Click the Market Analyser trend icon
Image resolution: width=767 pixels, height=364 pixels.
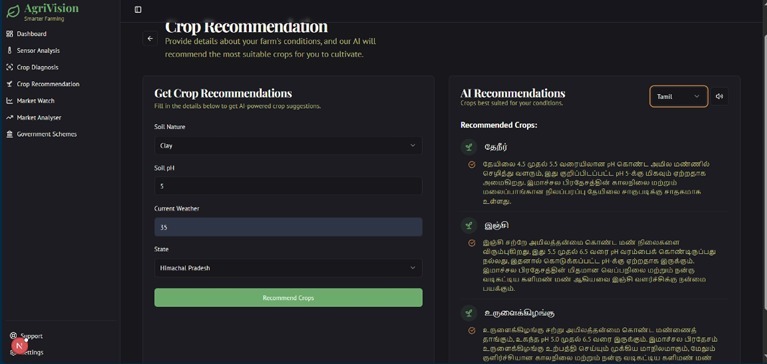tap(10, 117)
